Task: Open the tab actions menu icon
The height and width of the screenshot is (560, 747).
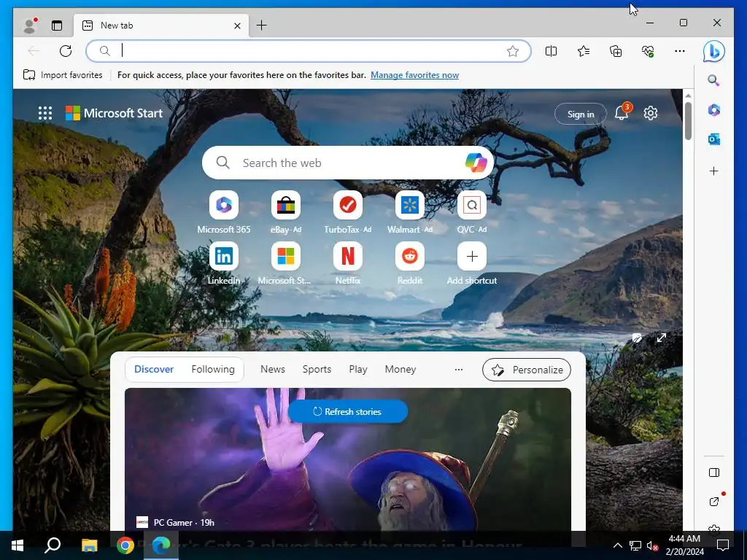Action: click(57, 26)
